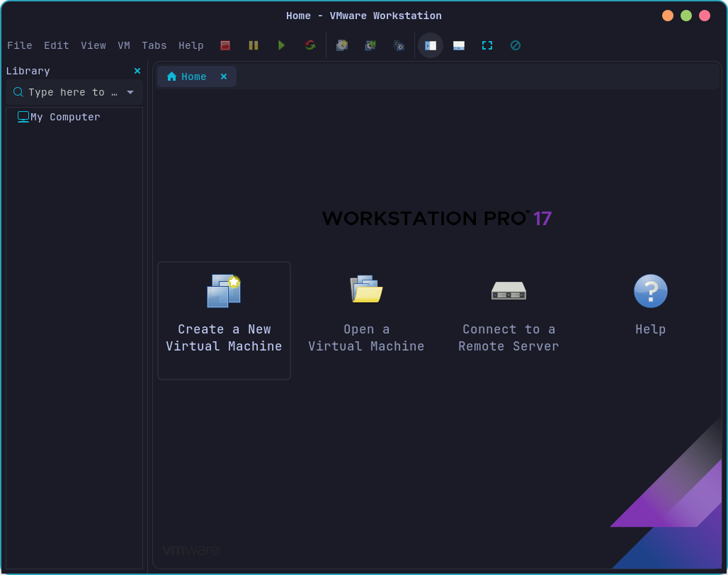The width and height of the screenshot is (728, 575).
Task: Create a New Virtual Machine
Action: coord(224,321)
